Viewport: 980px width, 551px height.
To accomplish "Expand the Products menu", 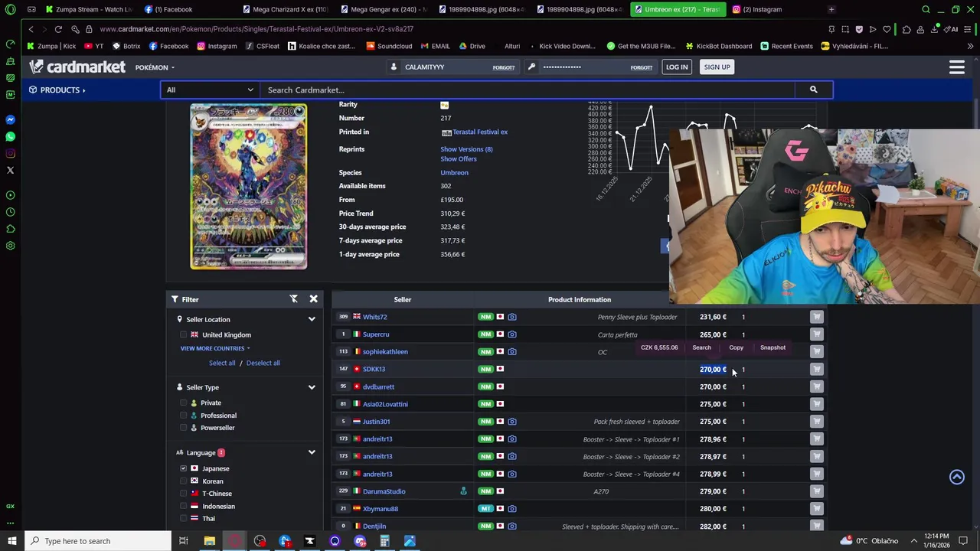I will (57, 90).
